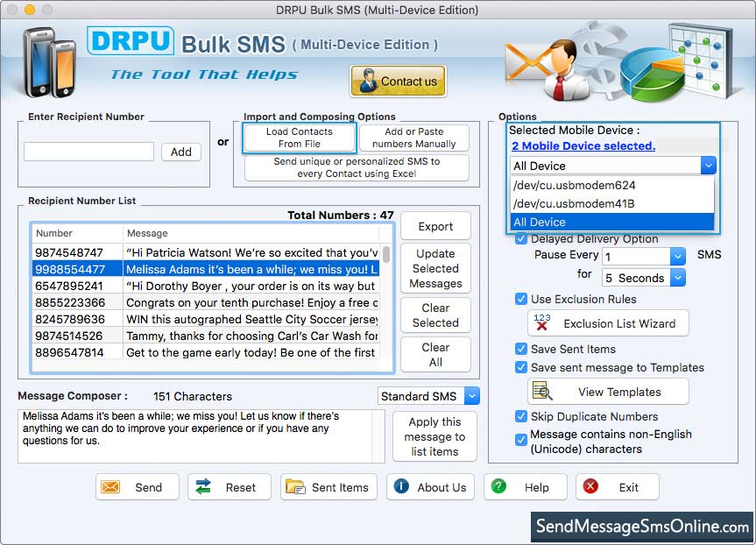
Task: Export the recipient number list
Action: tap(435, 226)
